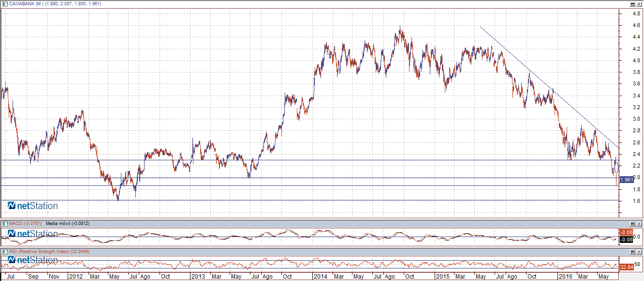Select the MACD (-0.0767) indicator label

pyautogui.click(x=25, y=224)
